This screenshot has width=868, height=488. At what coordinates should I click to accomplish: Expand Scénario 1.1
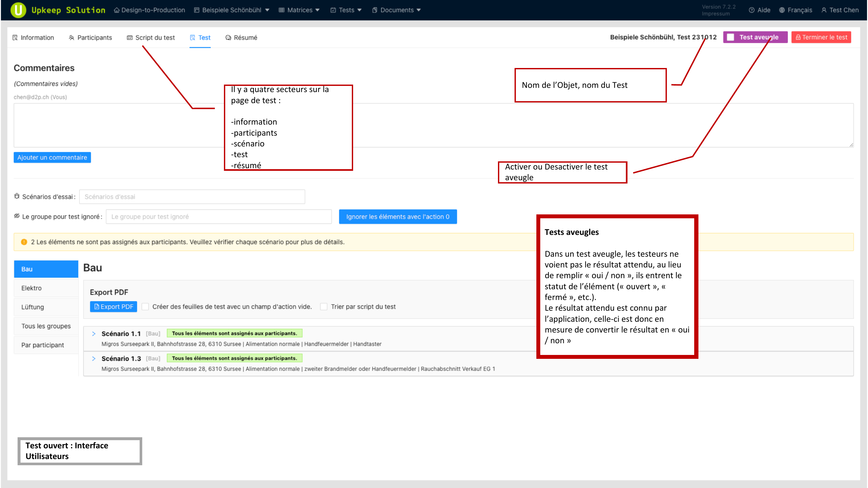(x=94, y=334)
